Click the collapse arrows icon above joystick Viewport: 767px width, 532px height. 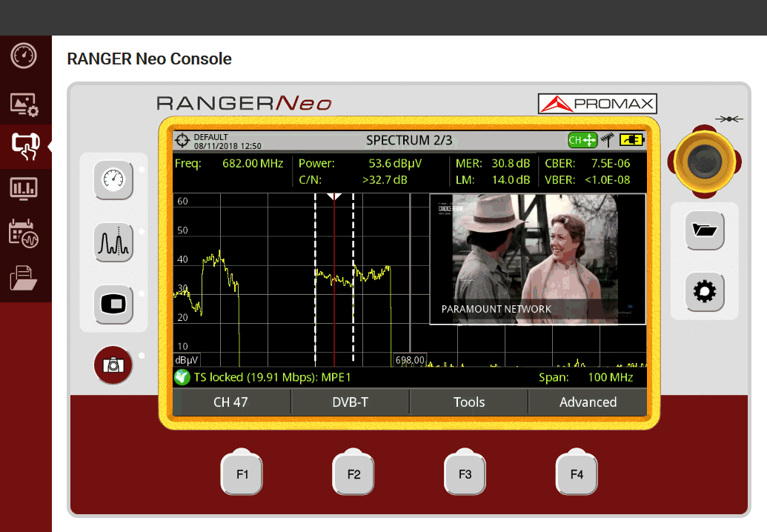point(729,119)
